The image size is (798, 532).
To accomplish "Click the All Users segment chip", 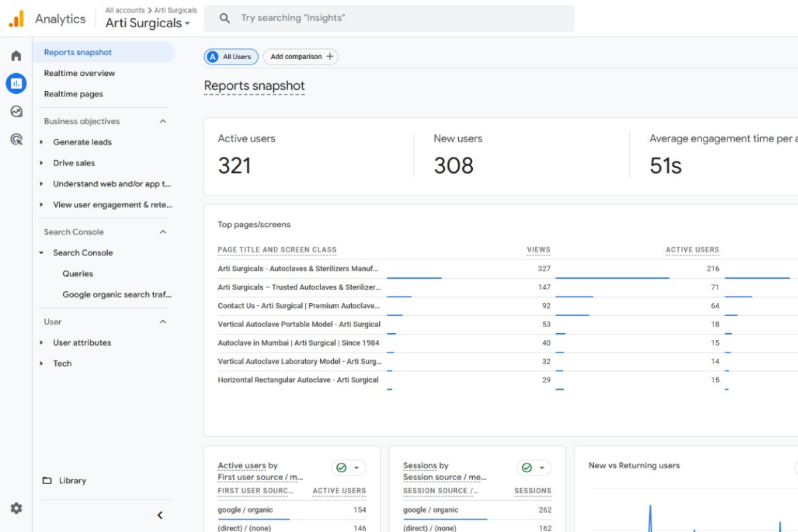I will pos(231,57).
